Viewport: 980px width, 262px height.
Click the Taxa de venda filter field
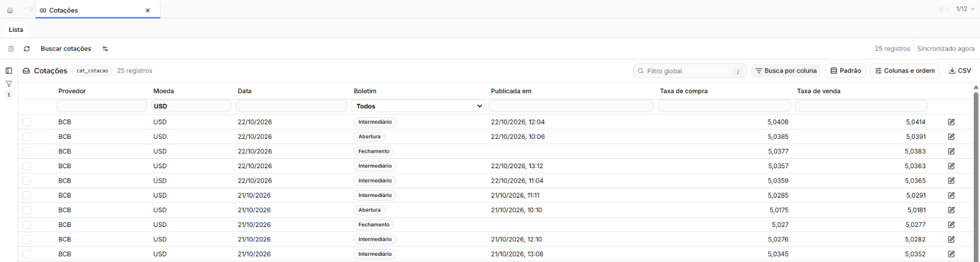(x=861, y=106)
